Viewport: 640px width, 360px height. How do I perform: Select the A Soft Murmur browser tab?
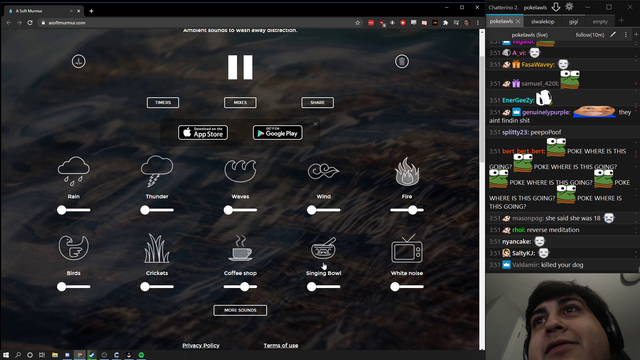(x=42, y=11)
